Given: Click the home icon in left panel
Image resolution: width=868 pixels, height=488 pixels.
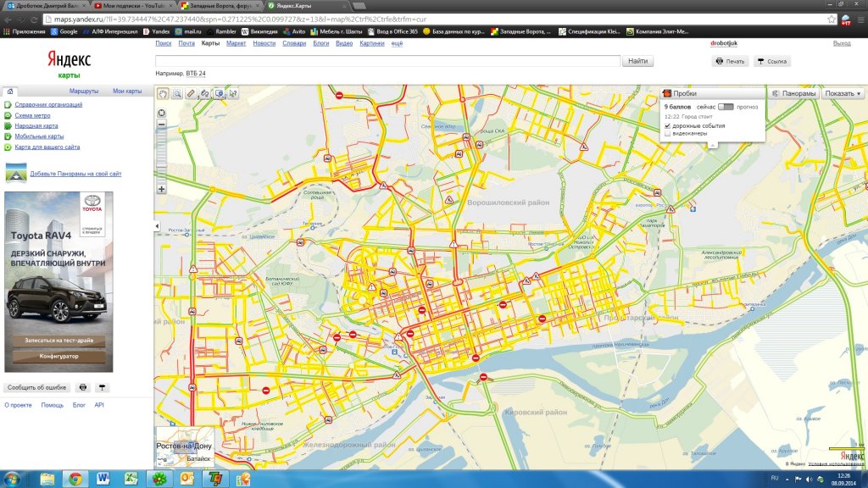Looking at the screenshot, I should click(x=10, y=91).
